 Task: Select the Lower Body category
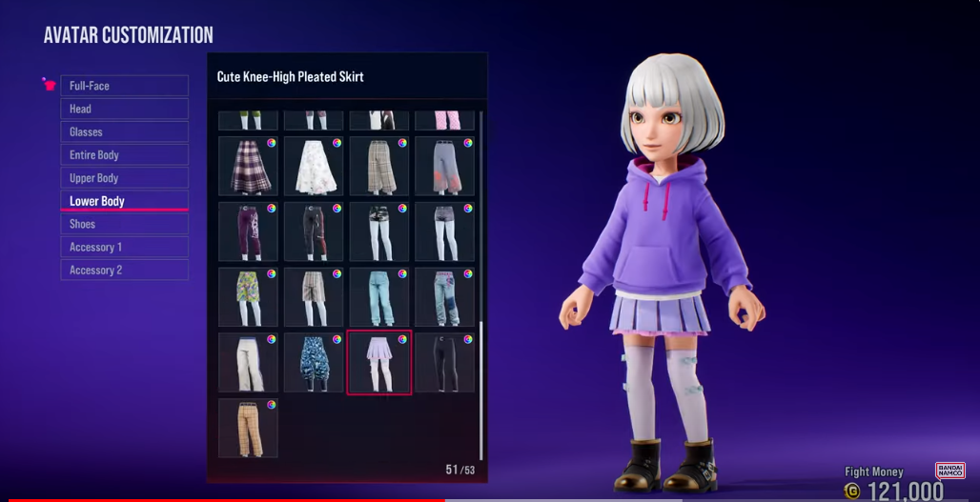coord(124,201)
